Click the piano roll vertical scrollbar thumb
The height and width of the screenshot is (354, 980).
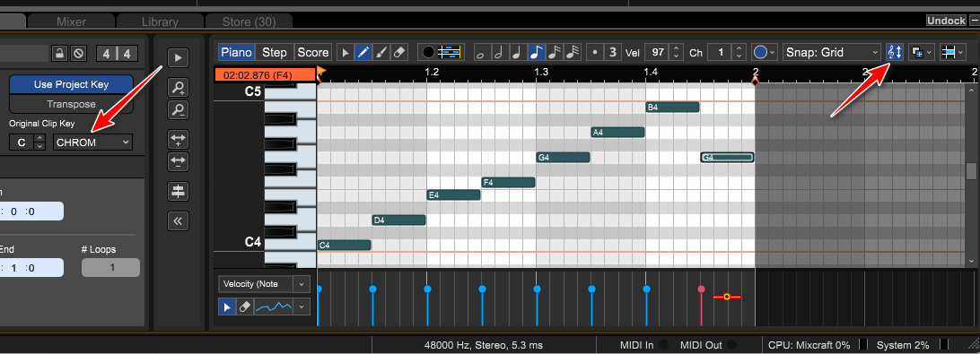coord(971,171)
